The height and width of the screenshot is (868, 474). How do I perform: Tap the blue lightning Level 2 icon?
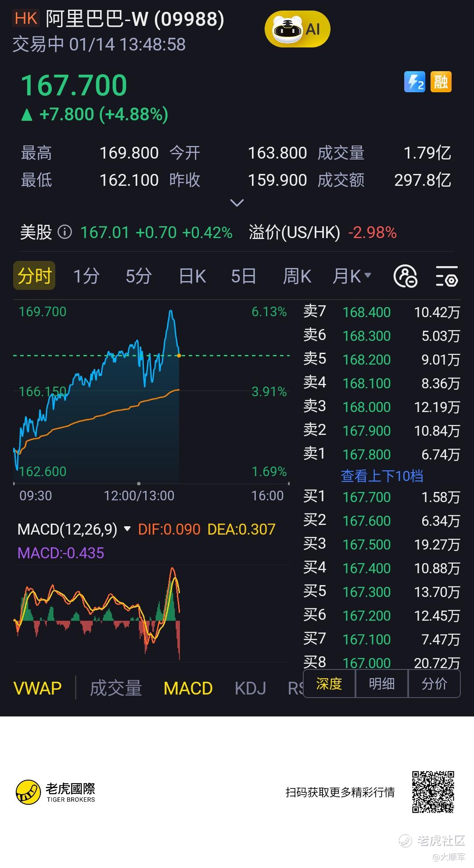pos(415,82)
